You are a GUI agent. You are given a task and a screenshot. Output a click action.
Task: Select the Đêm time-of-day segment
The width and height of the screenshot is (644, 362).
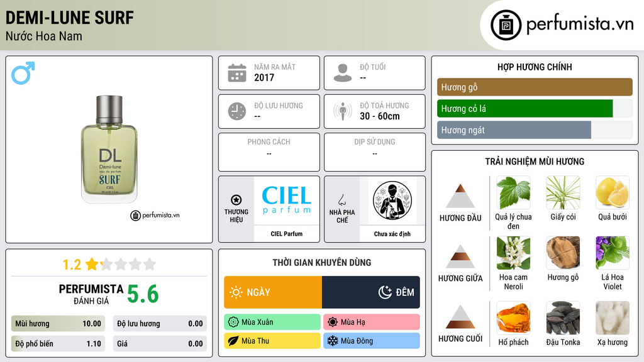(x=371, y=292)
